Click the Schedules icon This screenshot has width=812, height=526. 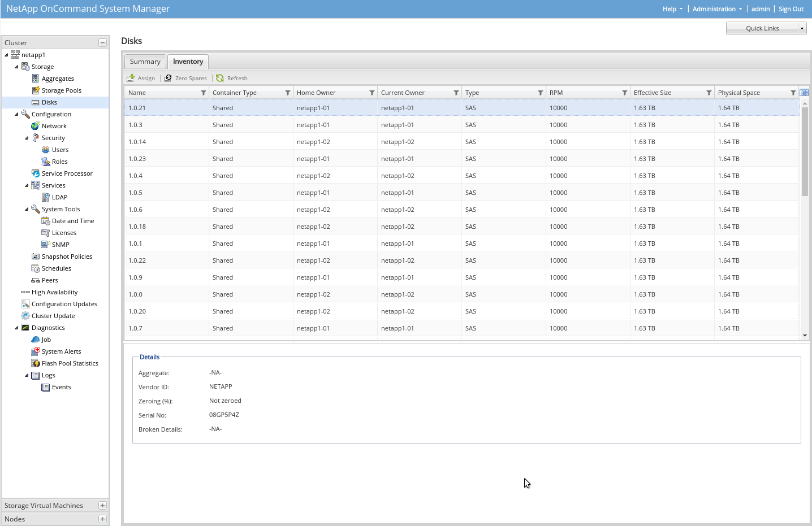coord(36,268)
